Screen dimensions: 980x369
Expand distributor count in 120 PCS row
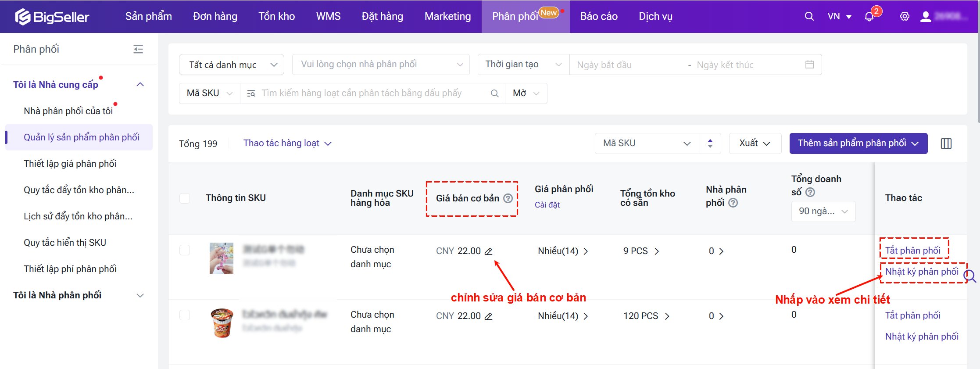(x=721, y=316)
